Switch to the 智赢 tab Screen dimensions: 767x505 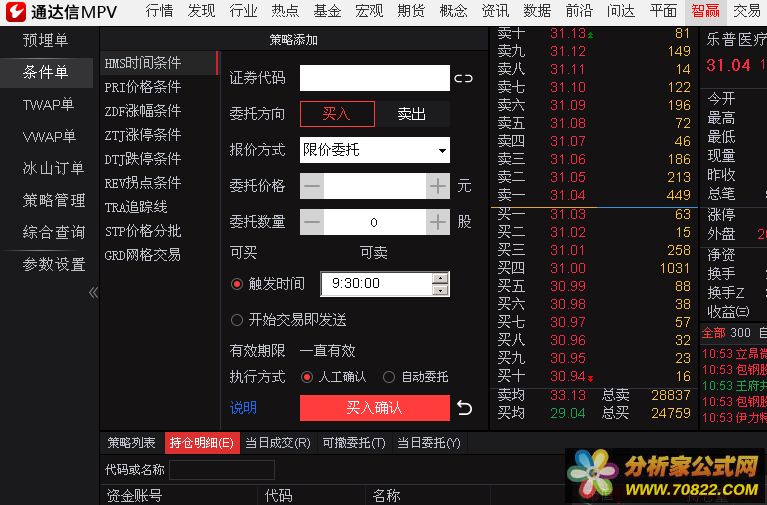tap(705, 11)
